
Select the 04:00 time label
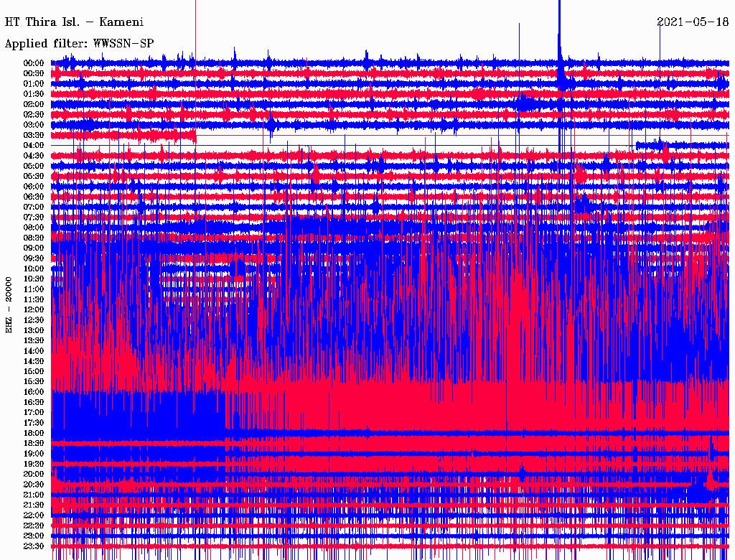[x=34, y=146]
